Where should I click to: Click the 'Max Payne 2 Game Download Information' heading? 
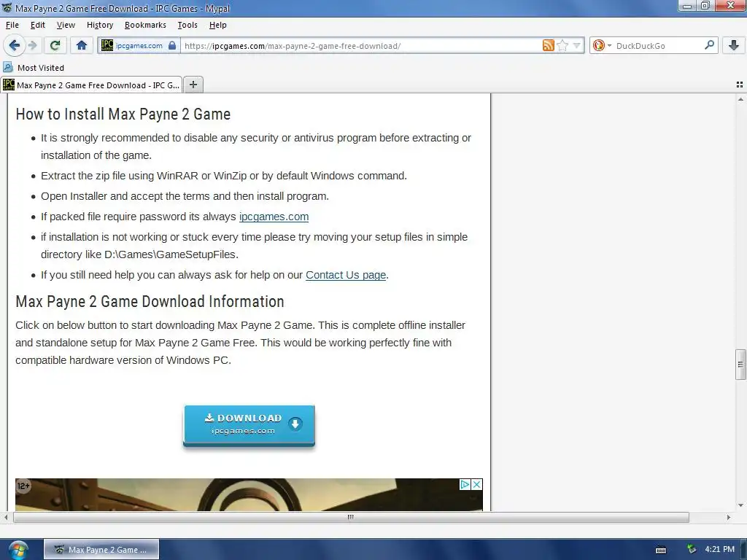[x=150, y=302]
